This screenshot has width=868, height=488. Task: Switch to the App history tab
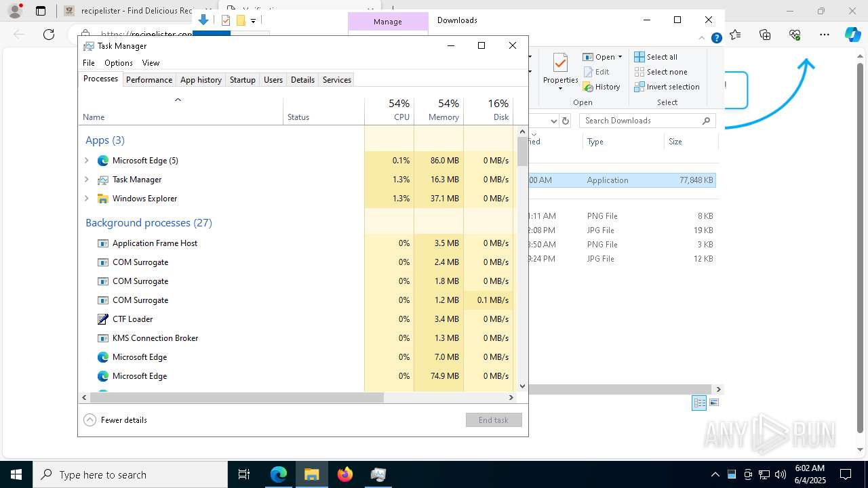[201, 80]
